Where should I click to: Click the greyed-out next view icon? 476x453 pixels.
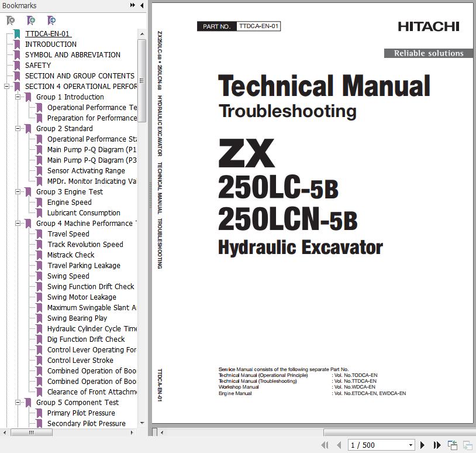[467, 445]
